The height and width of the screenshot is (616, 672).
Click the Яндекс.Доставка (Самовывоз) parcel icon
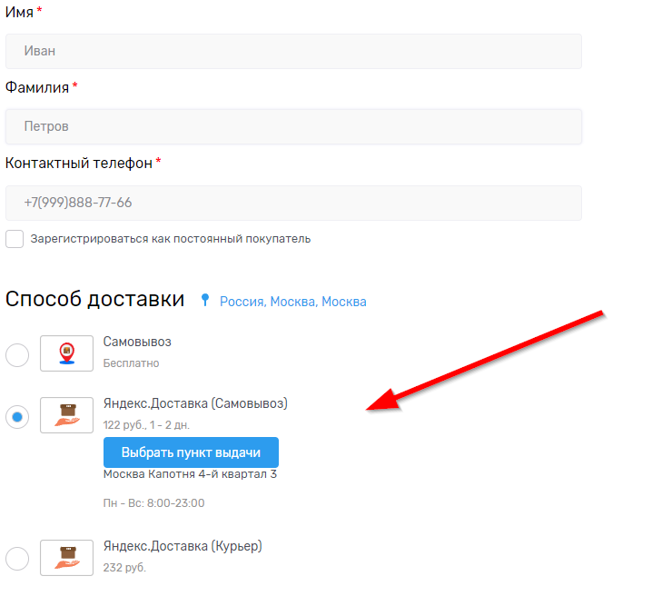[x=66, y=415]
